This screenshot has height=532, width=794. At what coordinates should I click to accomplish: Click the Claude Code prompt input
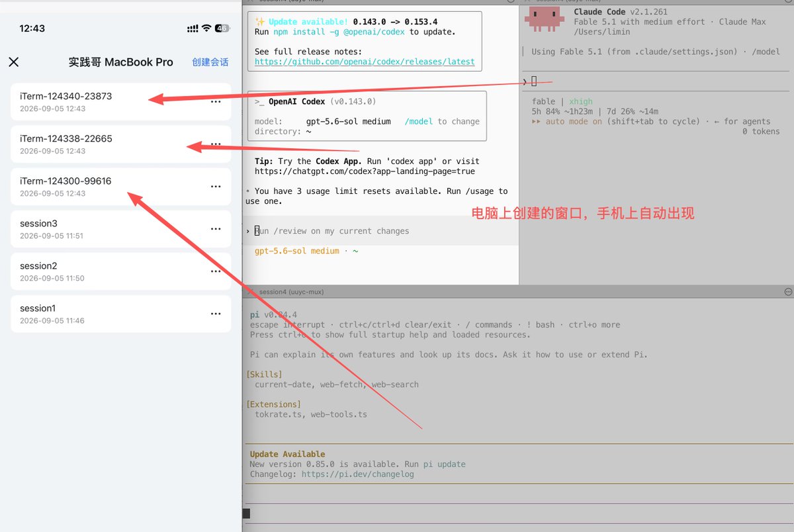[656, 81]
